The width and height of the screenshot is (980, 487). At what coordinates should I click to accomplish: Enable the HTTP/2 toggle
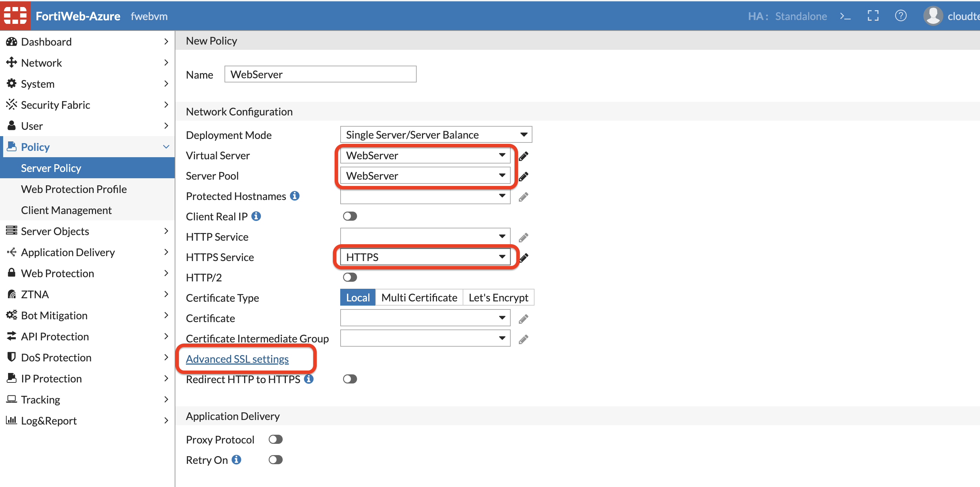(350, 277)
